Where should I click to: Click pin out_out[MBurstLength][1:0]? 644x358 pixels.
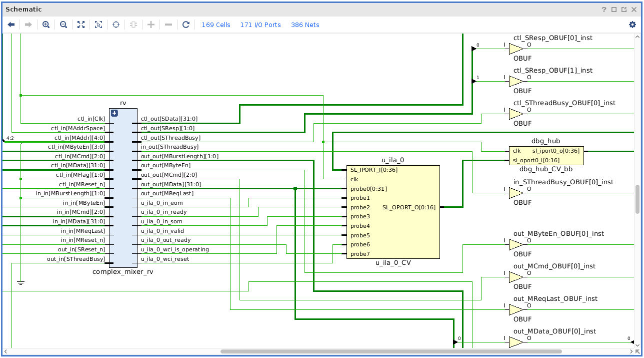[x=179, y=156]
